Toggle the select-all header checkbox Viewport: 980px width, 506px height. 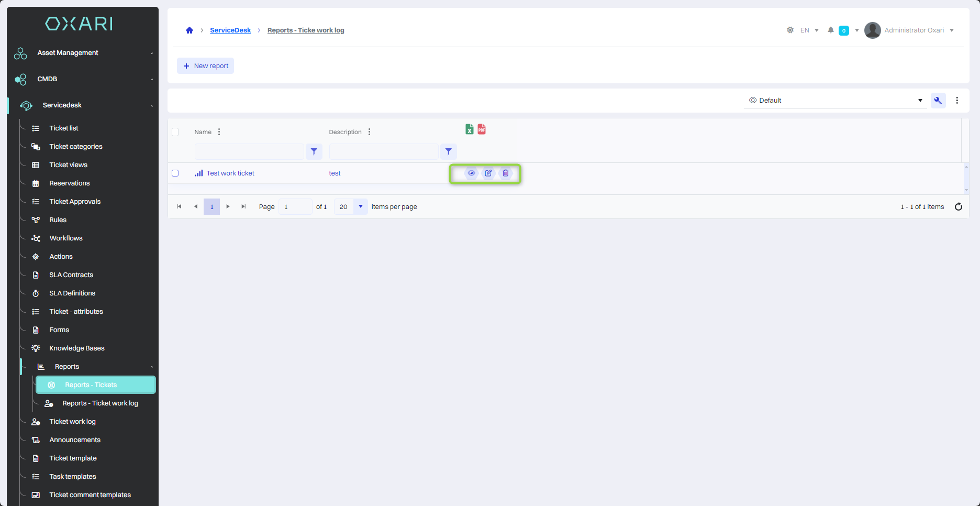pyautogui.click(x=175, y=132)
